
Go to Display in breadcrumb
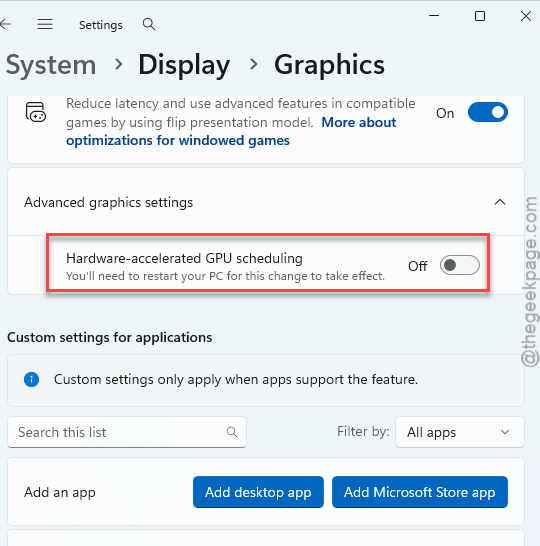pyautogui.click(x=184, y=65)
